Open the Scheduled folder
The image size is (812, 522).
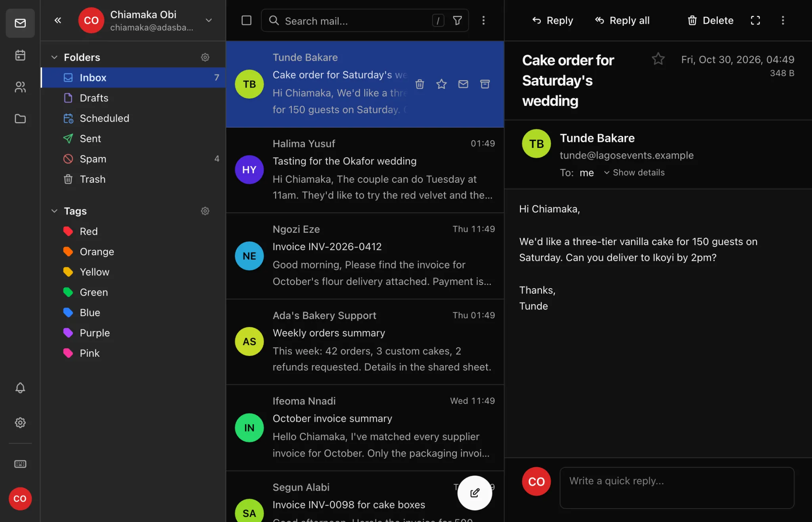click(x=133, y=118)
